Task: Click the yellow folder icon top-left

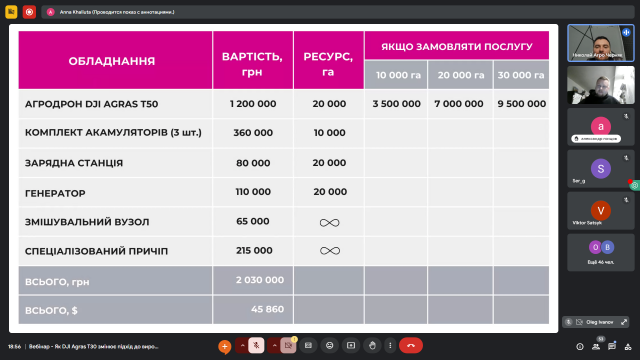Action: coord(11,12)
